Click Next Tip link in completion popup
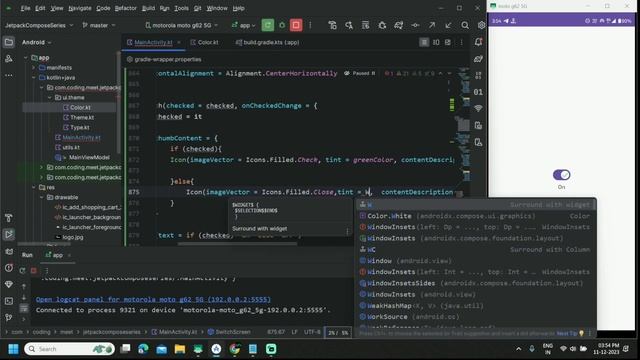640x360 pixels. 567,333
